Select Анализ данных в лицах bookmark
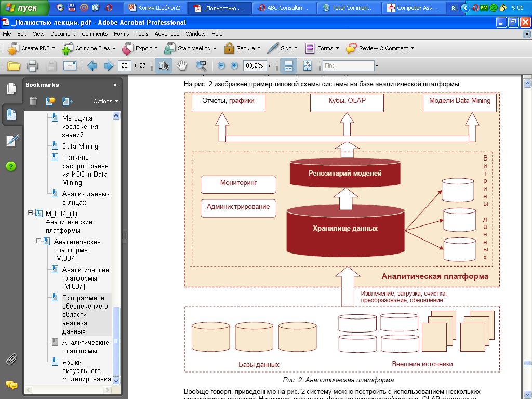The width and height of the screenshot is (532, 399). coord(86,198)
